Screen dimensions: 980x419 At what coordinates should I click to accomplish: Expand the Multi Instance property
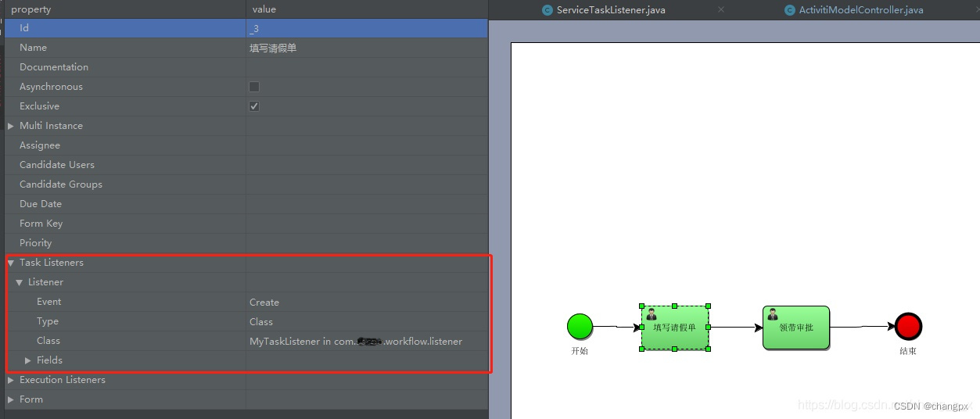(x=11, y=126)
